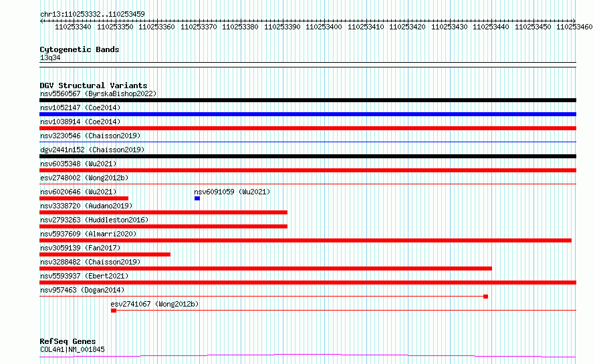Select the small red nsv957463 end marker
595x364 pixels.
point(486,297)
